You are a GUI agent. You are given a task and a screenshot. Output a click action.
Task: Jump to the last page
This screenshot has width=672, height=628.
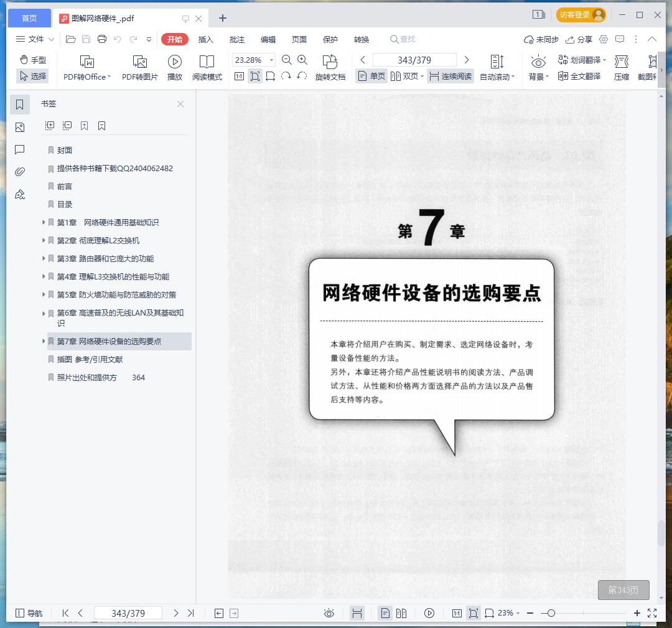191,614
